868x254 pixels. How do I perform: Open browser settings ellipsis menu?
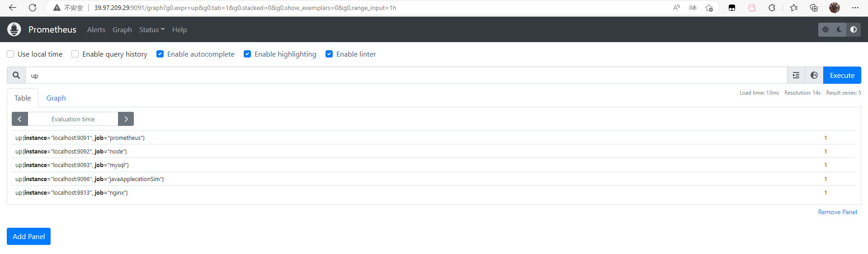pyautogui.click(x=855, y=8)
